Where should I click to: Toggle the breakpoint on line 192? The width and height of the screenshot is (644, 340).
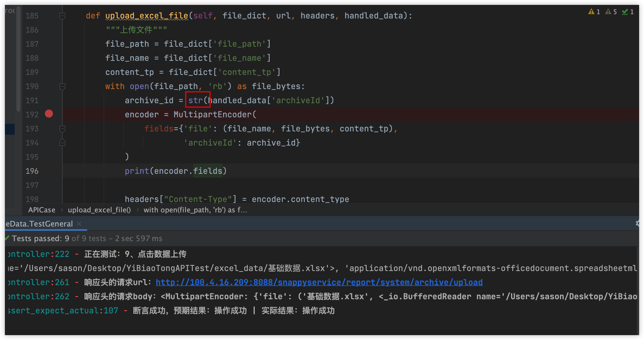(x=49, y=114)
